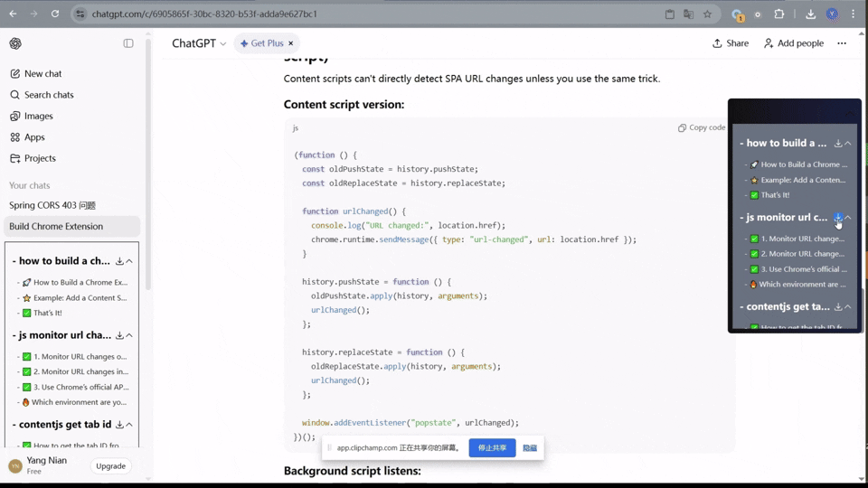868x488 pixels.
Task: Open the Apps section icon
Action: pos(15,137)
